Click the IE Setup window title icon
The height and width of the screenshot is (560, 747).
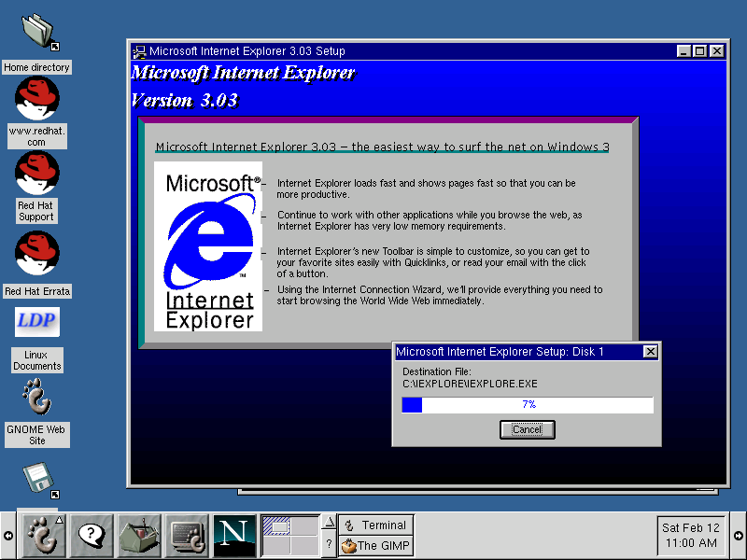tap(139, 51)
